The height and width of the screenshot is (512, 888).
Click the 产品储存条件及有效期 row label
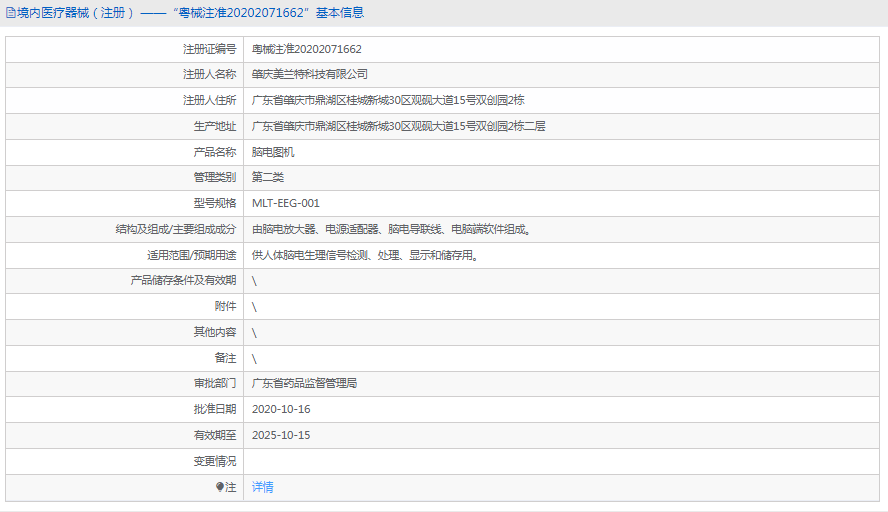pos(183,280)
